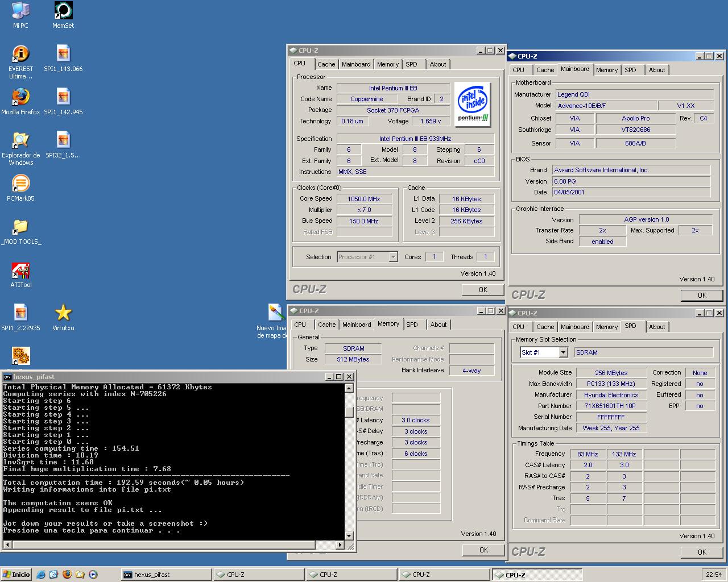The width and height of the screenshot is (728, 582).
Task: Click the console vertical scrollbar up arrow
Action: coord(349,388)
